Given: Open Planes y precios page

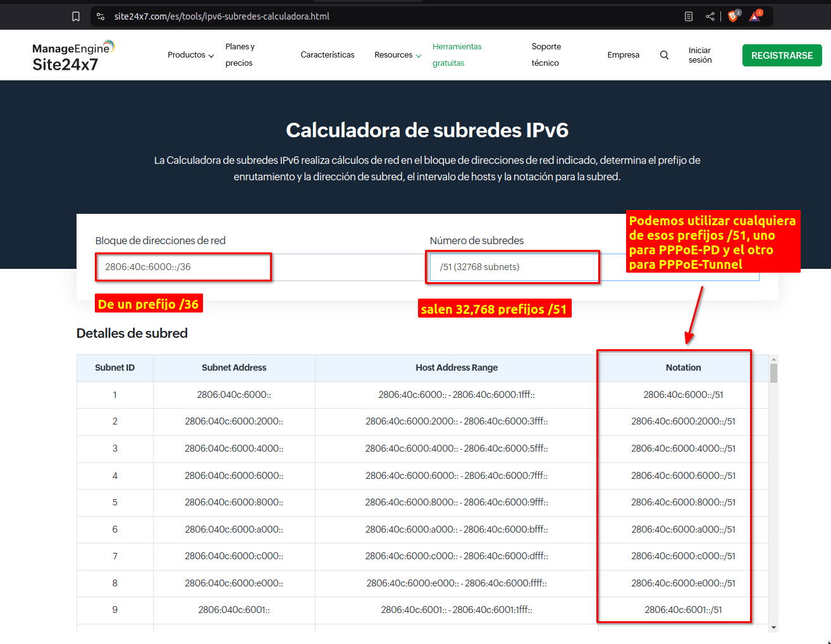Looking at the screenshot, I should pos(240,55).
